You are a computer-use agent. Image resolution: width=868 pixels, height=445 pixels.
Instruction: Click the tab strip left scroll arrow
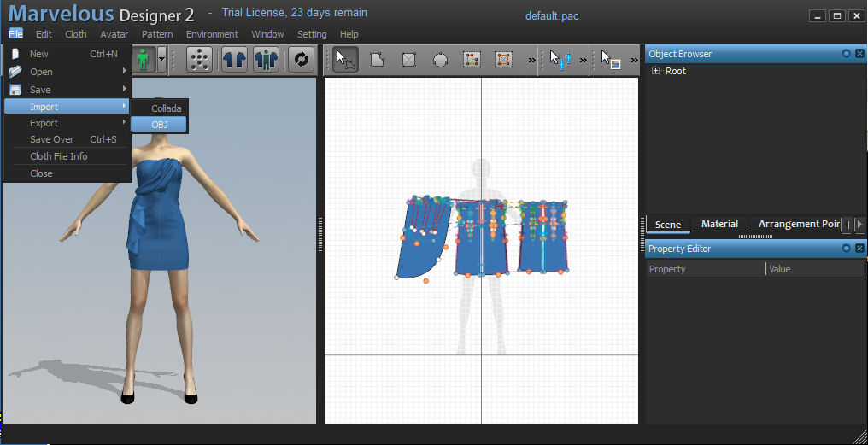tap(847, 224)
